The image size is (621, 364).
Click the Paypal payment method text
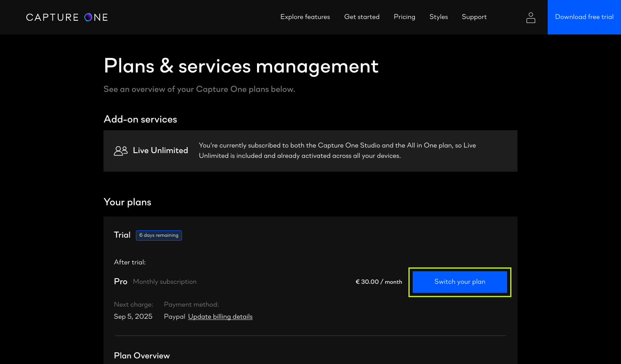[x=175, y=317]
